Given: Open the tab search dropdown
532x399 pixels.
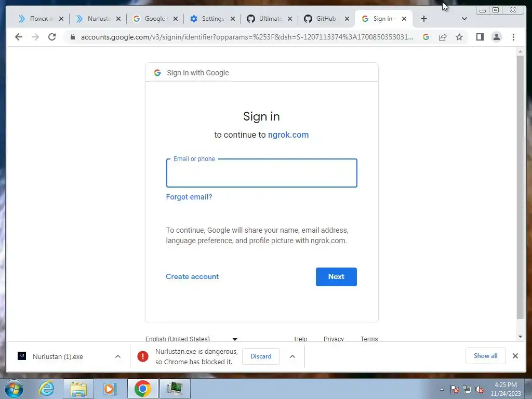Looking at the screenshot, I should click(x=464, y=19).
